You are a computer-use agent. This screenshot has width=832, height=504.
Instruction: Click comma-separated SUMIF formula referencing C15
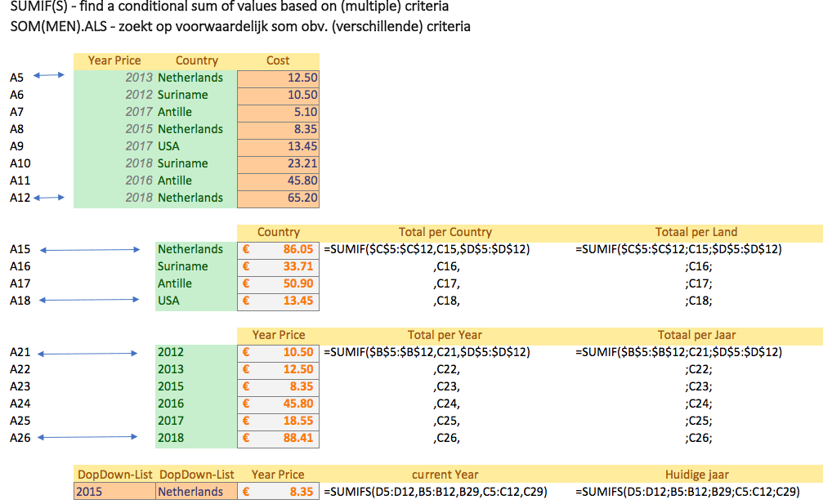[x=427, y=249]
